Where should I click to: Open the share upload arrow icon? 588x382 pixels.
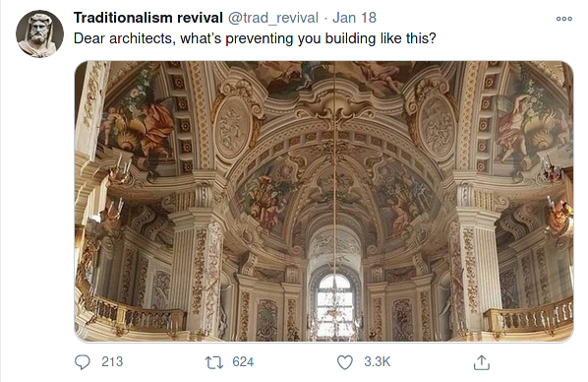pos(482,362)
